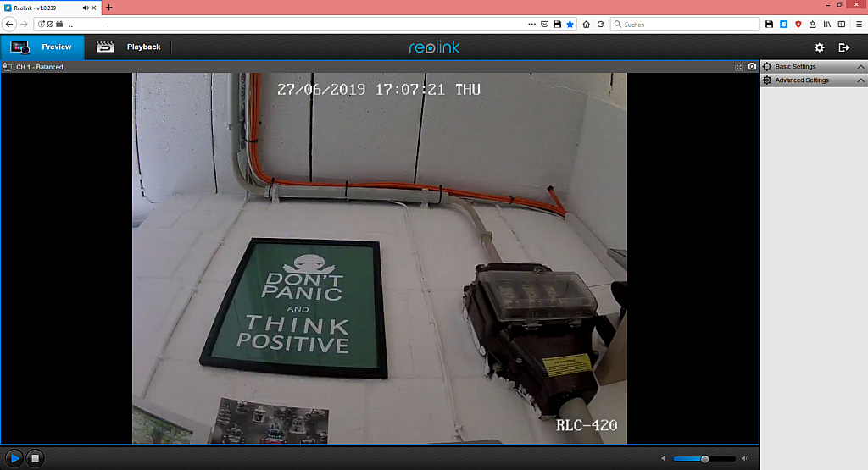The width and height of the screenshot is (868, 470).
Task: Reload the page with the refresh icon
Action: tap(601, 25)
